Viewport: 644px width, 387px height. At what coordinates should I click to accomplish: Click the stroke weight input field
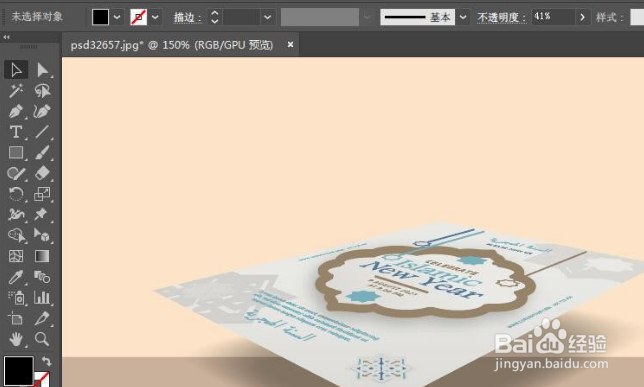242,17
